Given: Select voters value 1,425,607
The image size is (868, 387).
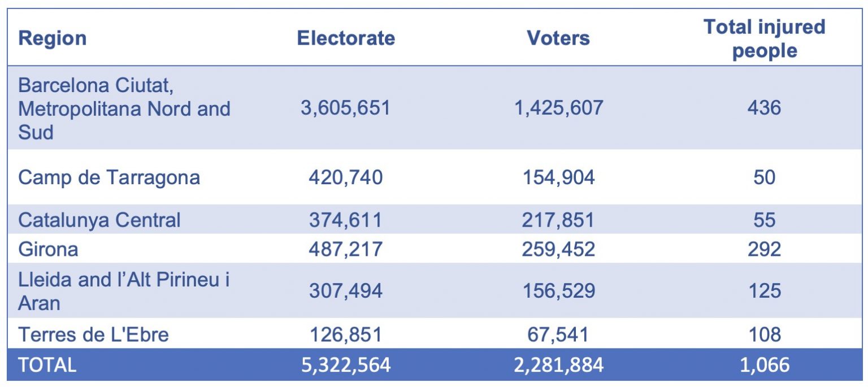Looking at the screenshot, I should click(x=558, y=108).
